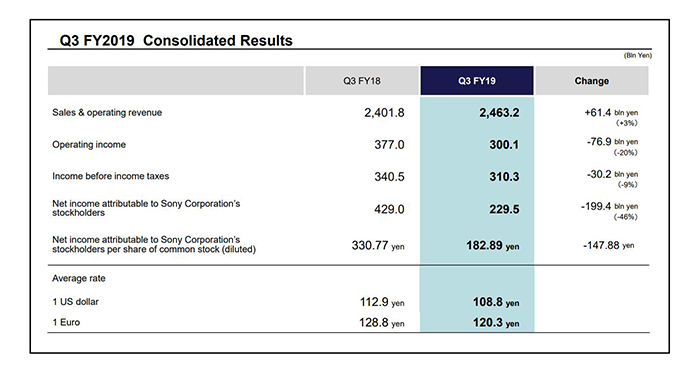
Task: Click the 2,463.2 sales value
Action: [x=499, y=113]
